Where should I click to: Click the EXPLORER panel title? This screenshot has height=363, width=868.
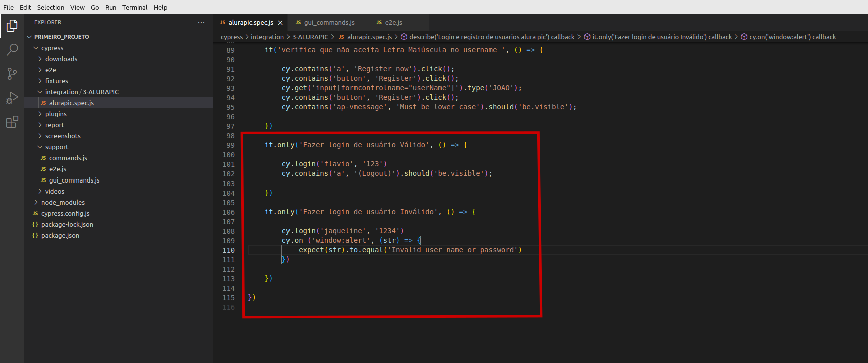click(x=48, y=23)
